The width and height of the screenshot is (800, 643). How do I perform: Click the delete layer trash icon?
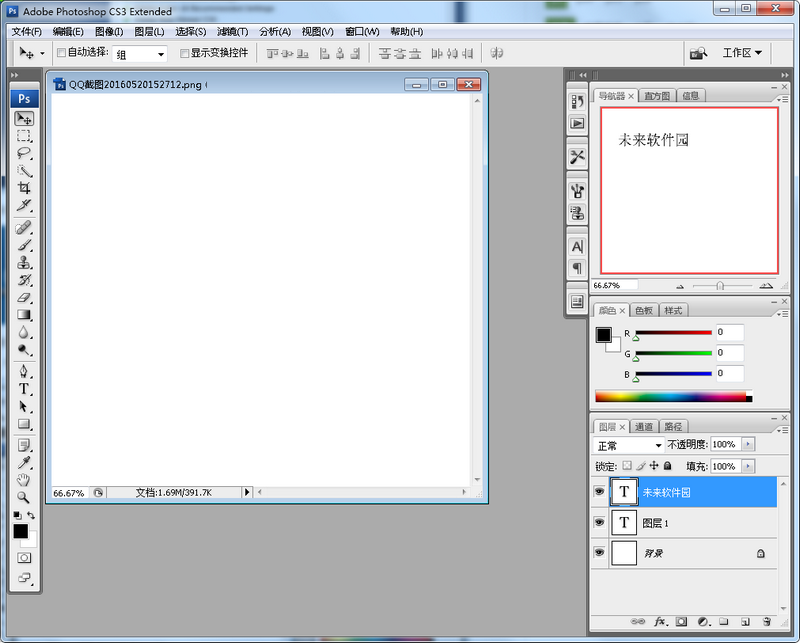(766, 621)
